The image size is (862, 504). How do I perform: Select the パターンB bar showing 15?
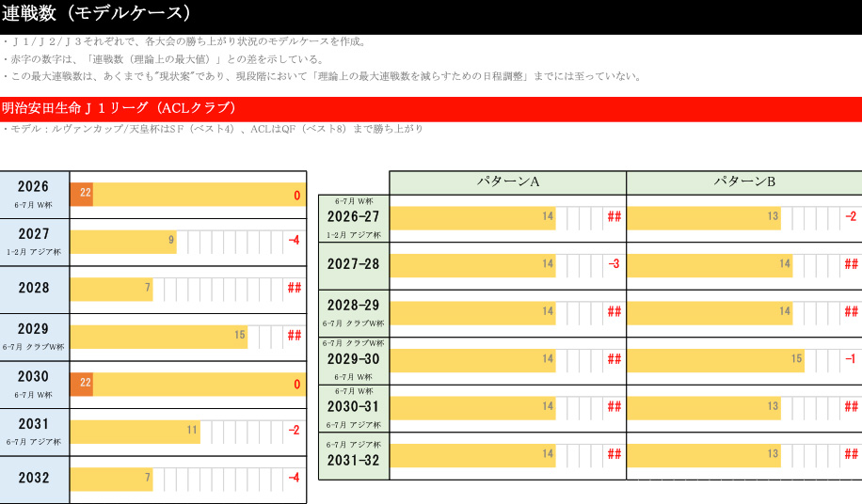click(x=715, y=360)
